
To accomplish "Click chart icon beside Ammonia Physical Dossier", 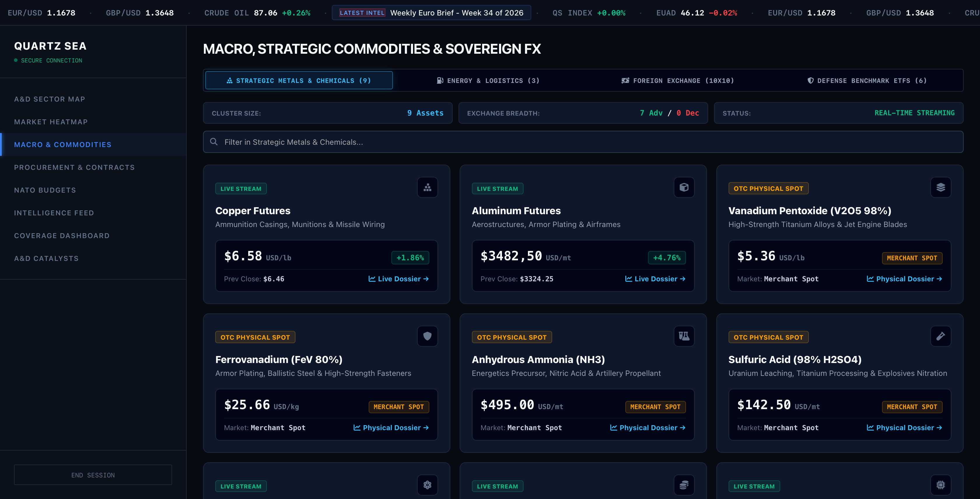I will click(613, 428).
